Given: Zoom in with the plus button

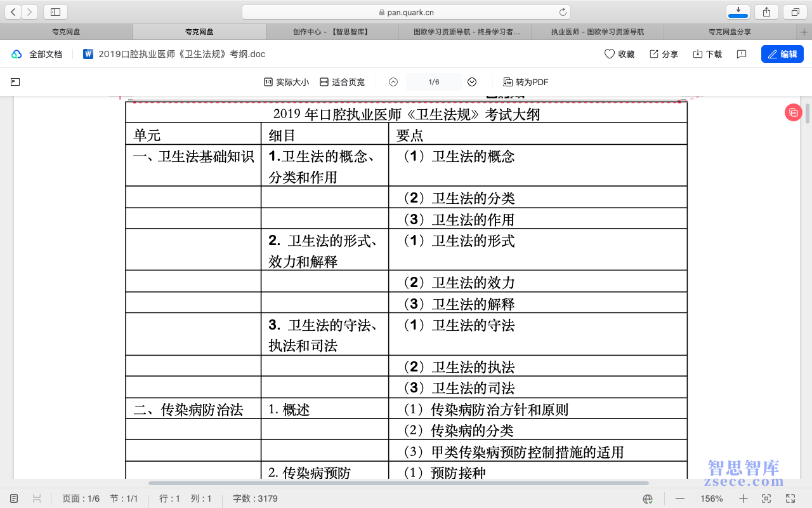Looking at the screenshot, I should coord(743,498).
